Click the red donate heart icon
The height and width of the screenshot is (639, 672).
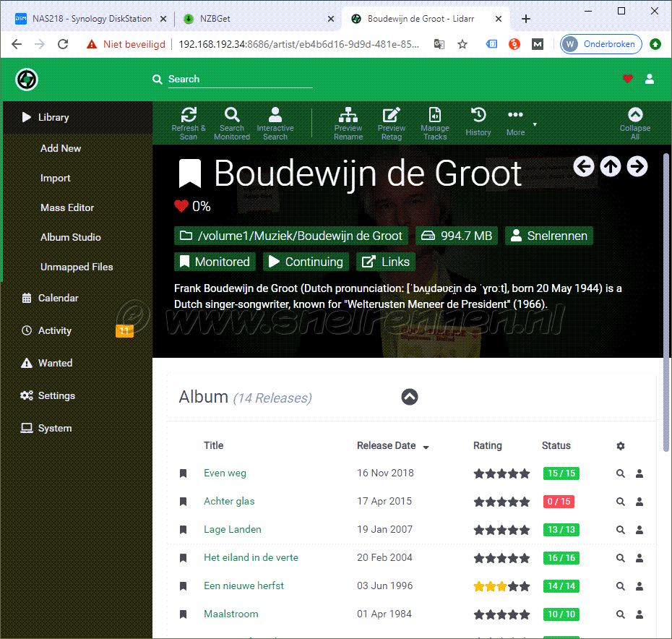[x=628, y=79]
